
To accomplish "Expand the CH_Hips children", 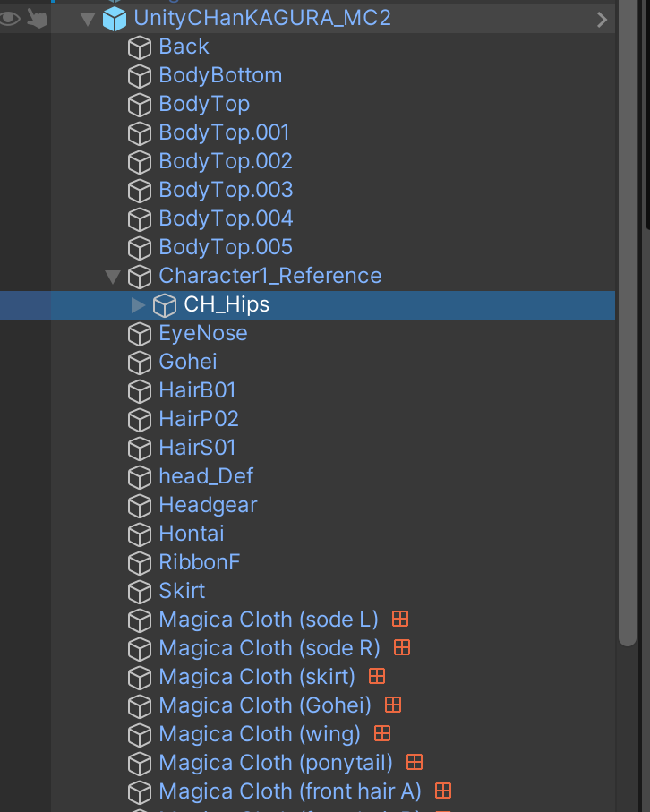I will pyautogui.click(x=138, y=304).
